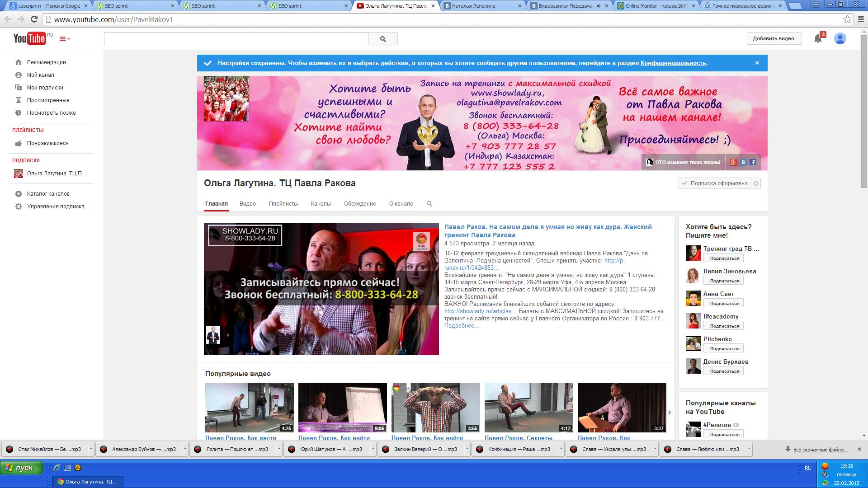Click ЭТО изменит твою жизнь banner link
Image resolution: width=868 pixels, height=488 pixels.
[x=683, y=162]
